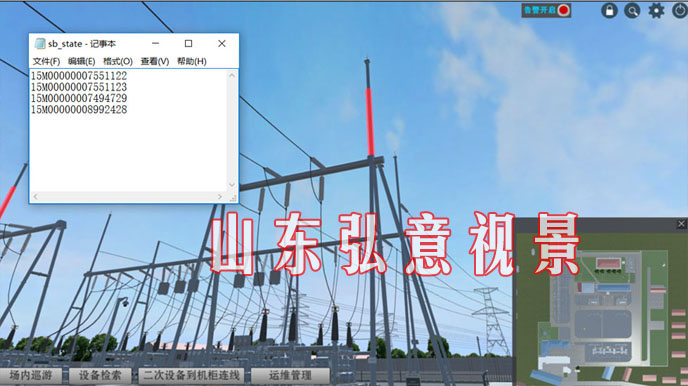The width and height of the screenshot is (688, 386).
Task: Close the sb_state Notepad window
Action: click(x=222, y=43)
